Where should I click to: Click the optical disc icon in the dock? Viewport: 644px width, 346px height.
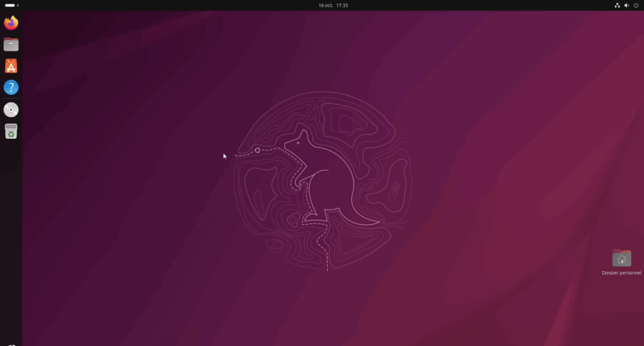[11, 110]
